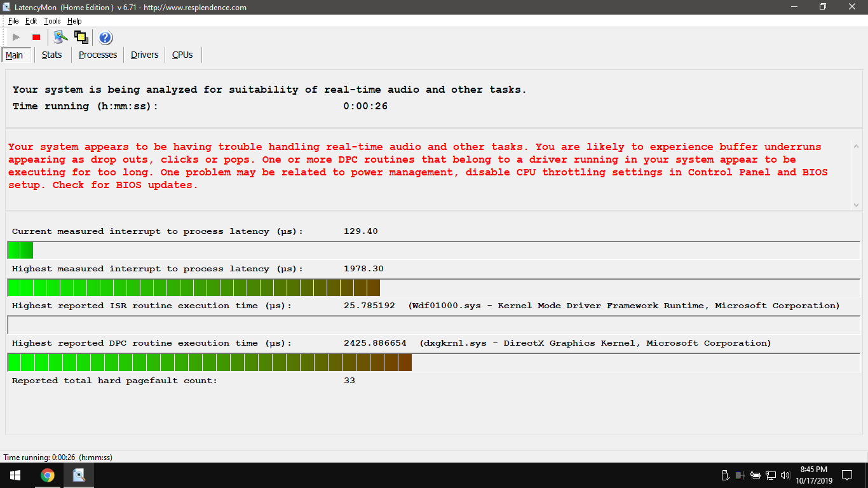
Task: Stop monitoring with the red square button
Action: [x=36, y=37]
